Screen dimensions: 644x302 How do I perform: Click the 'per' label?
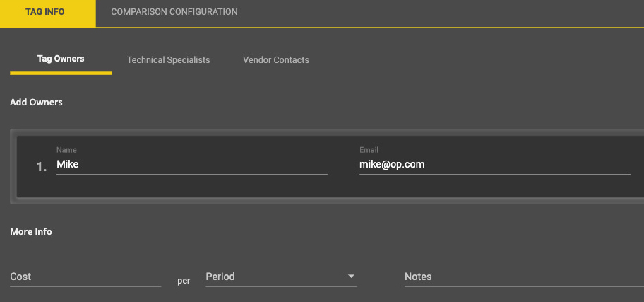[184, 281]
